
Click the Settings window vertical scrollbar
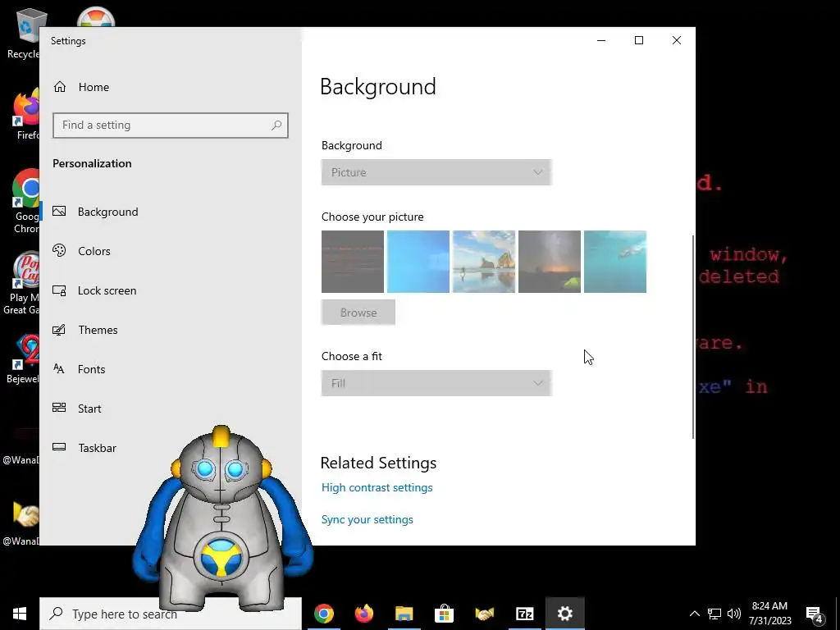[x=693, y=336]
